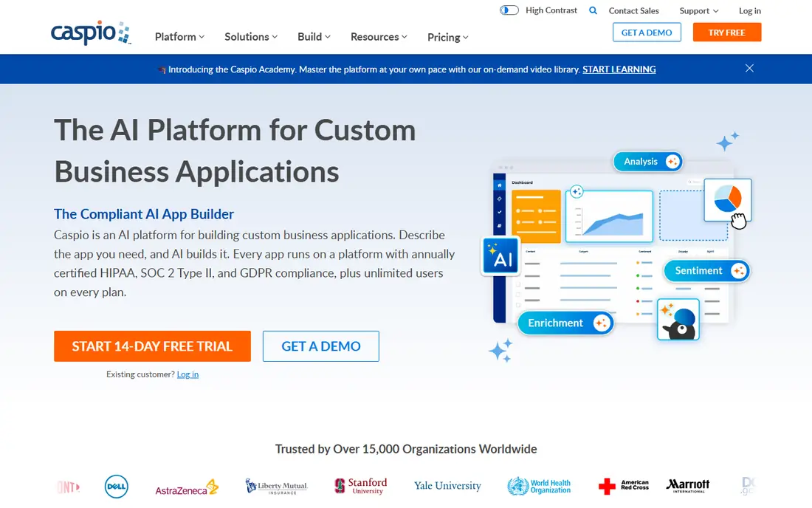Screen dimensions: 812x508
Task: Click the Dell logo
Action: [117, 487]
